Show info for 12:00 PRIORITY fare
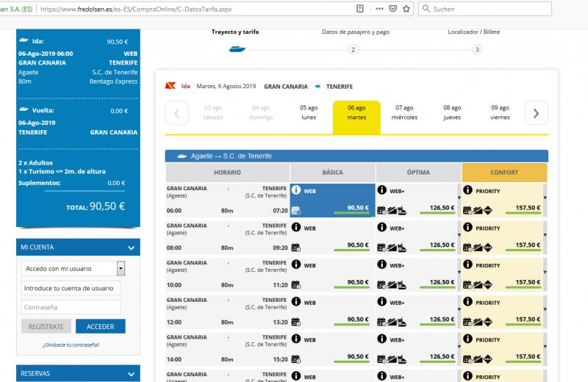 (x=467, y=301)
